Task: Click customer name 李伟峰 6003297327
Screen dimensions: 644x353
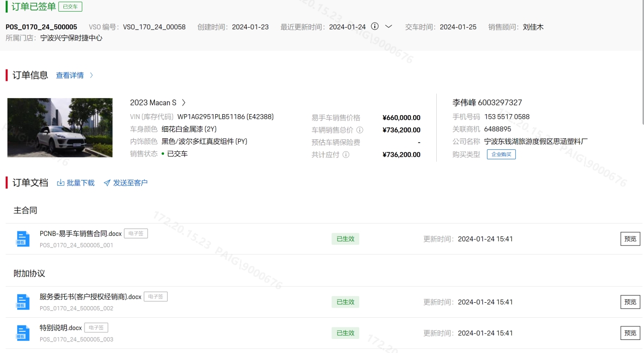Action: tap(487, 103)
